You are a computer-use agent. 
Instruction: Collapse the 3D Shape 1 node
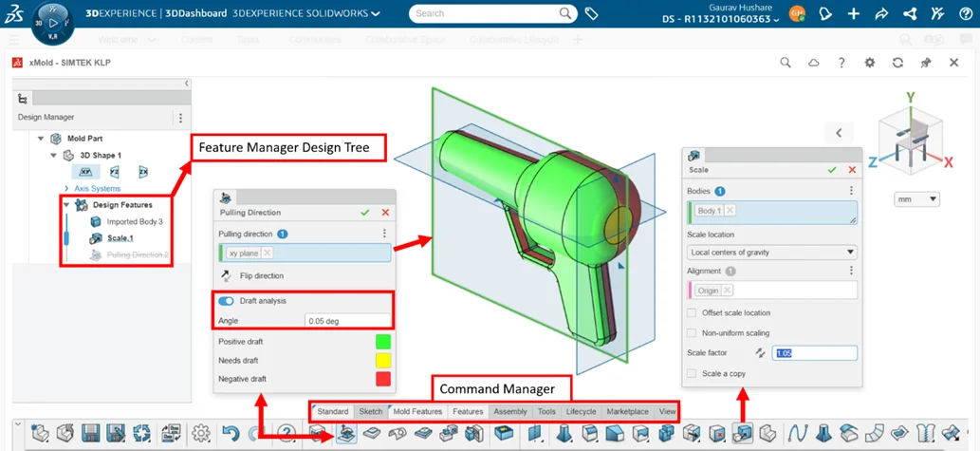(x=54, y=155)
